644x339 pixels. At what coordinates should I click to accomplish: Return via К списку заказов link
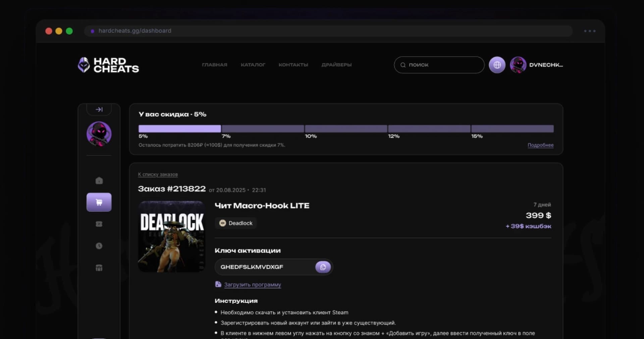point(158,175)
